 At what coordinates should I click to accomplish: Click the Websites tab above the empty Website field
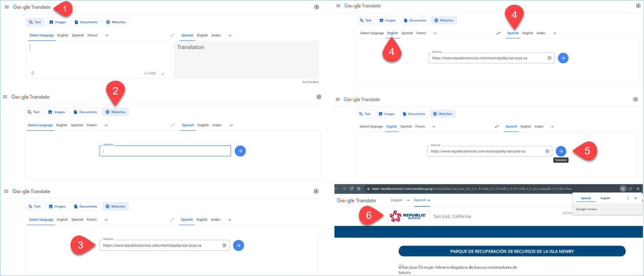(x=116, y=112)
